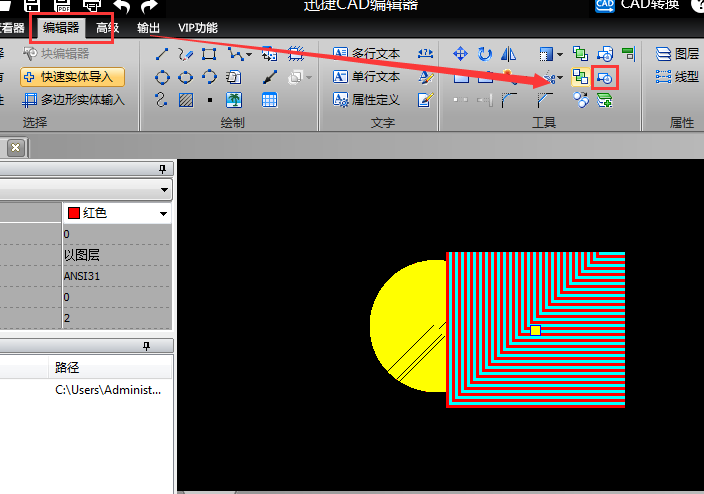Click the mirror tool icon
The width and height of the screenshot is (704, 494).
pyautogui.click(x=508, y=54)
